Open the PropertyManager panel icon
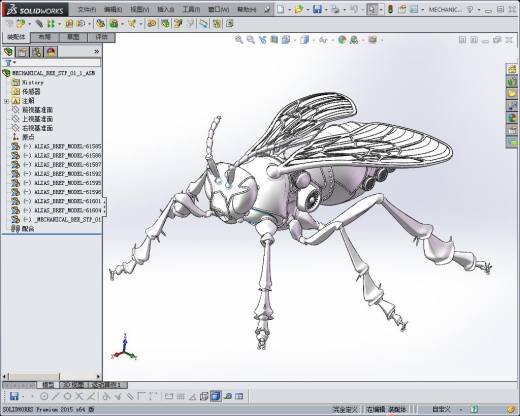The width and height of the screenshot is (520, 416). (x=22, y=52)
